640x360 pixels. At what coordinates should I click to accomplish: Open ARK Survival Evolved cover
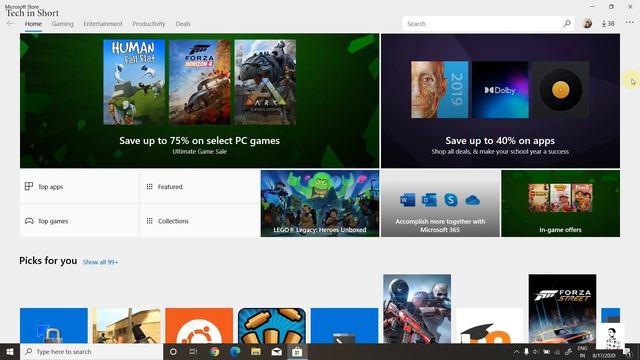point(265,82)
